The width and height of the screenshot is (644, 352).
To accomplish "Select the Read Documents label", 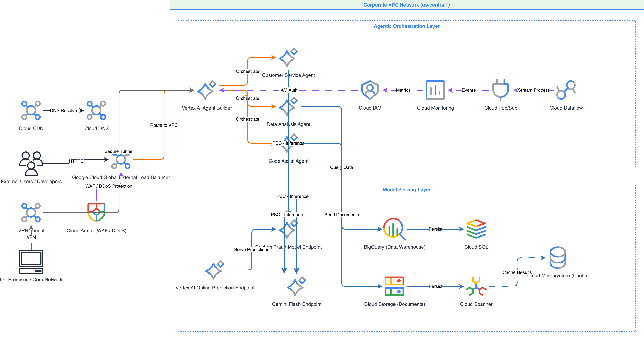I will [341, 215].
